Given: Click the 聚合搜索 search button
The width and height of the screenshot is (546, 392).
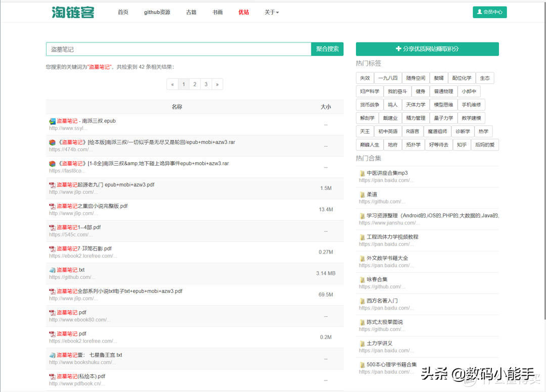Looking at the screenshot, I should click(x=328, y=49).
